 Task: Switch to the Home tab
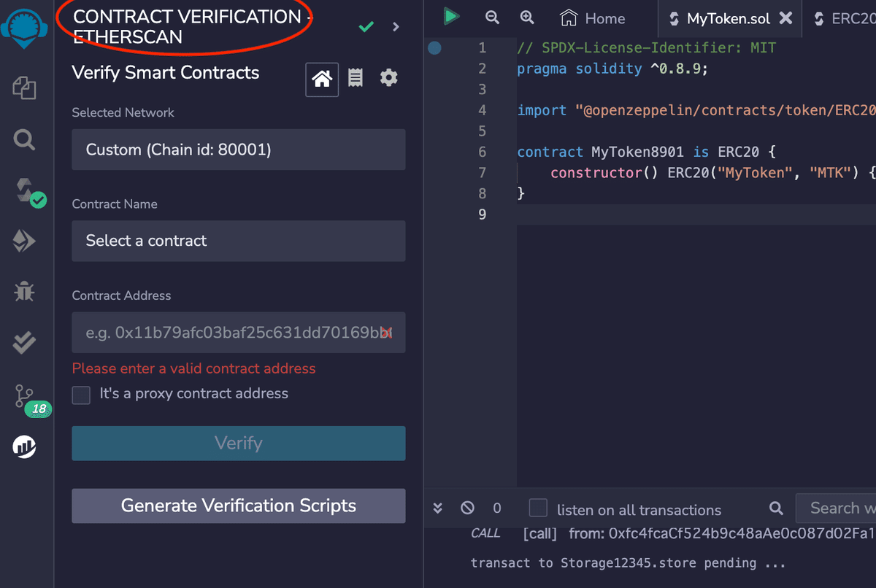pyautogui.click(x=593, y=18)
